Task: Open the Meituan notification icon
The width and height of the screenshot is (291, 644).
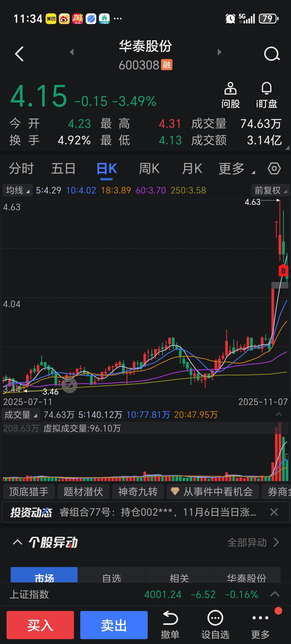Action: click(x=51, y=19)
